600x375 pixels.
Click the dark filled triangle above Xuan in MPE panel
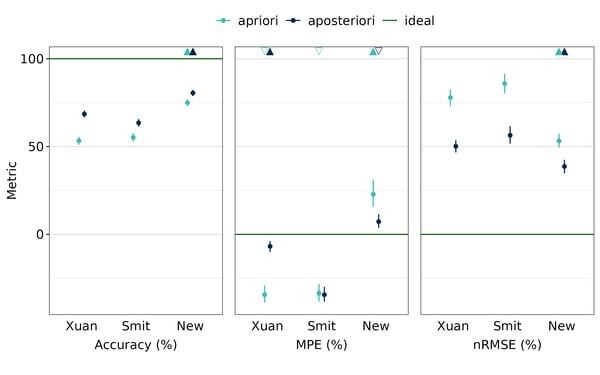pyautogui.click(x=270, y=52)
